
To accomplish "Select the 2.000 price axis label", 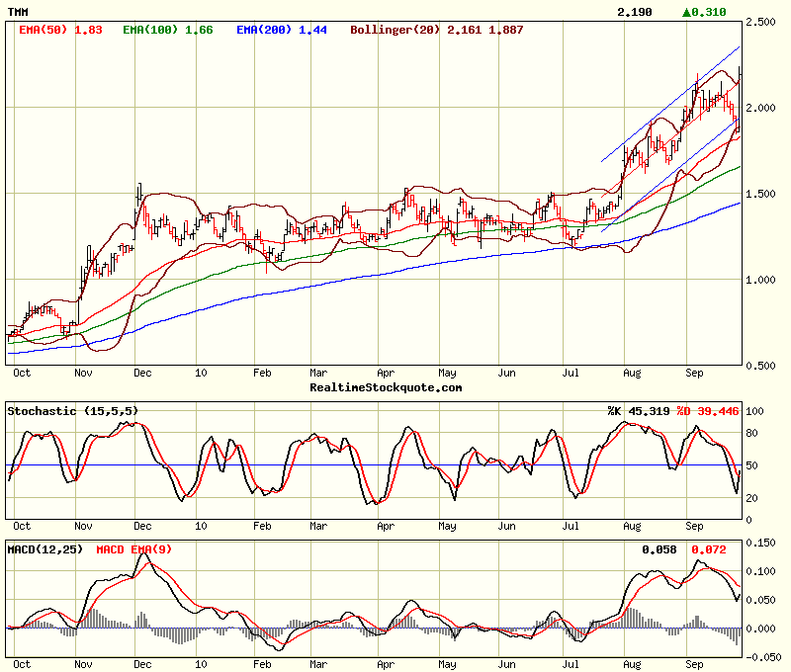I will tap(760, 108).
